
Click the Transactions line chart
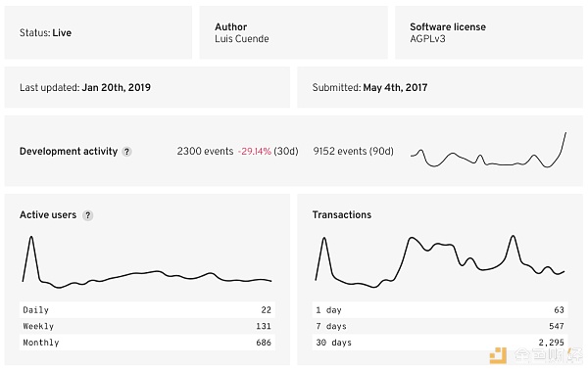pyautogui.click(x=440, y=261)
